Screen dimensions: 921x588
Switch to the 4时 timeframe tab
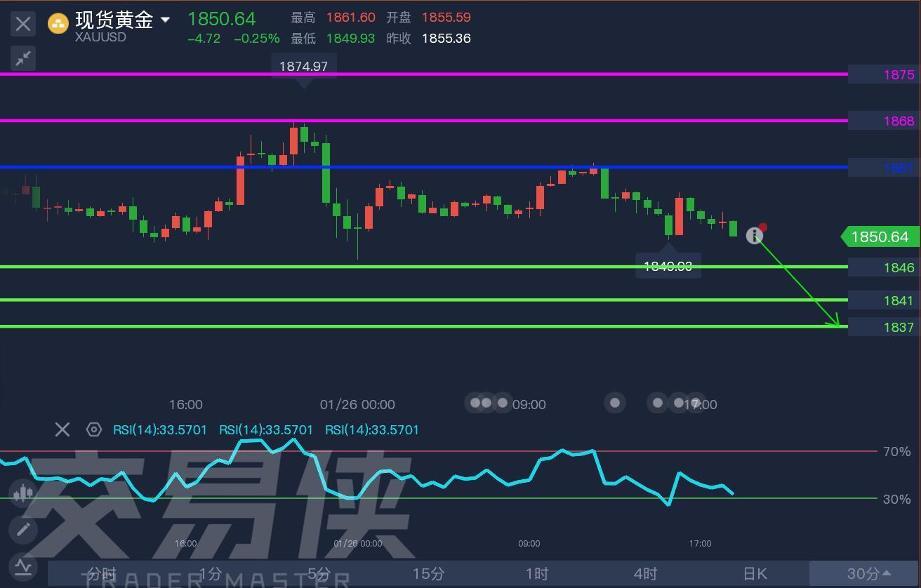pos(645,573)
